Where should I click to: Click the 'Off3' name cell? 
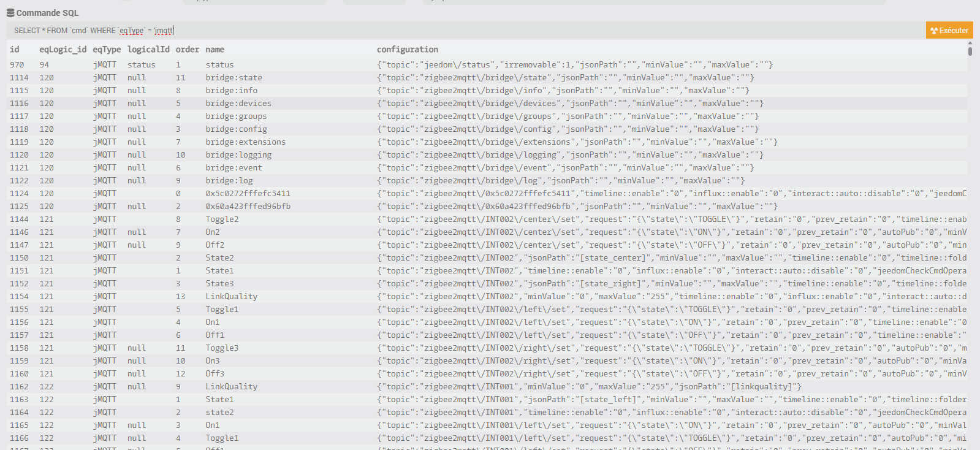point(215,374)
